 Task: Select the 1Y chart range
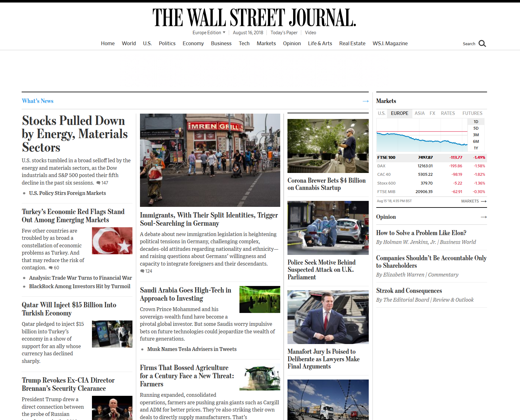(476, 148)
